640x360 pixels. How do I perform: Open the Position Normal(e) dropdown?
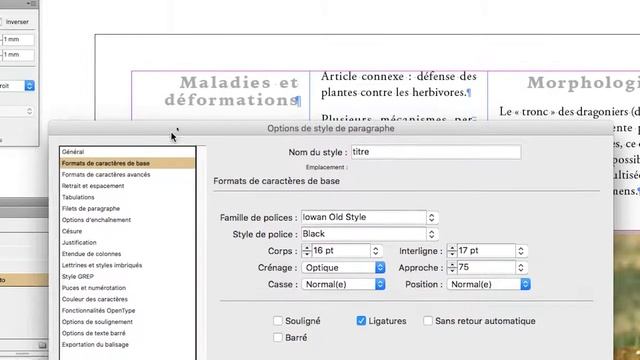pos(489,284)
